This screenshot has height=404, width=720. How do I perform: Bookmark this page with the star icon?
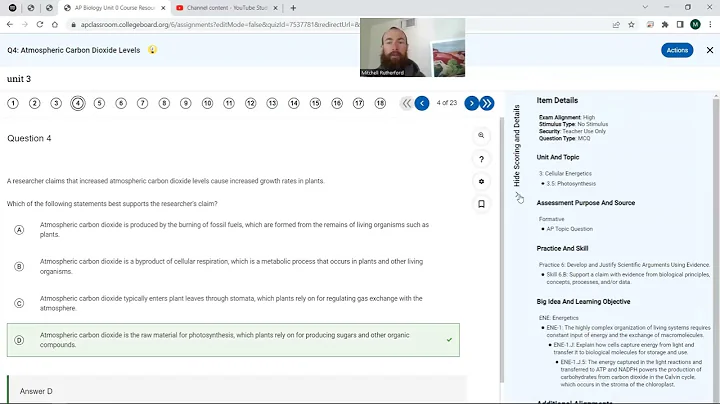point(631,25)
